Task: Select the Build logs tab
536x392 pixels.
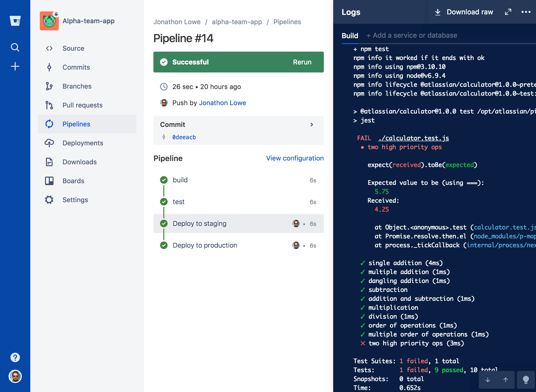Action: (x=350, y=36)
